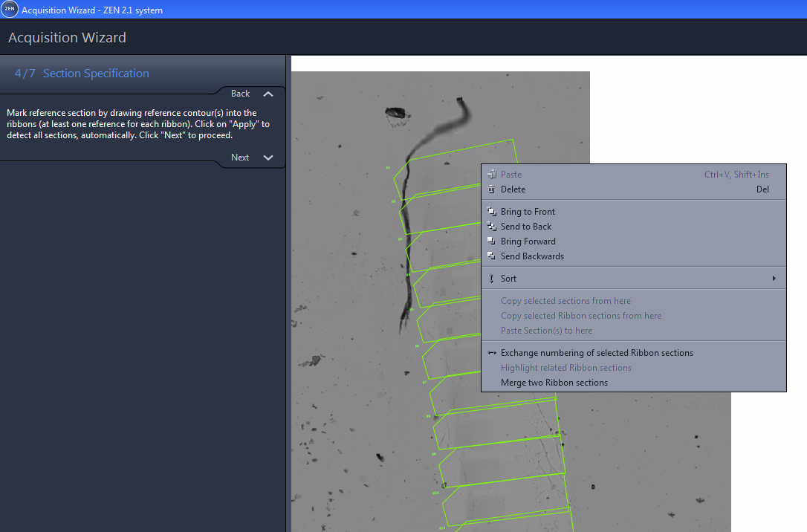Click the Exchange numbering arrow icon

coord(491,352)
